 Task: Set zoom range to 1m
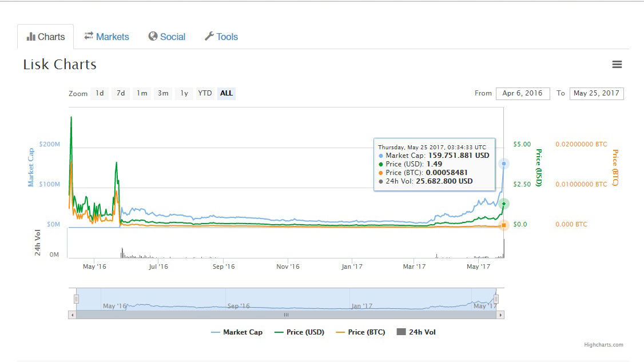tap(142, 93)
